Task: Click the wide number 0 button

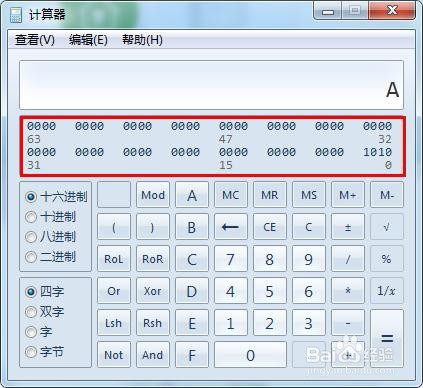Action: click(x=250, y=355)
